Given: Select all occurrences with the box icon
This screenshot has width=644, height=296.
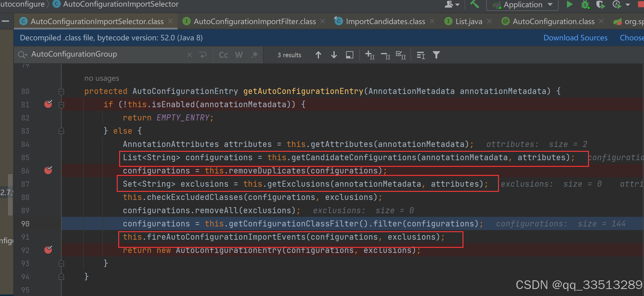Looking at the screenshot, I should pos(349,55).
